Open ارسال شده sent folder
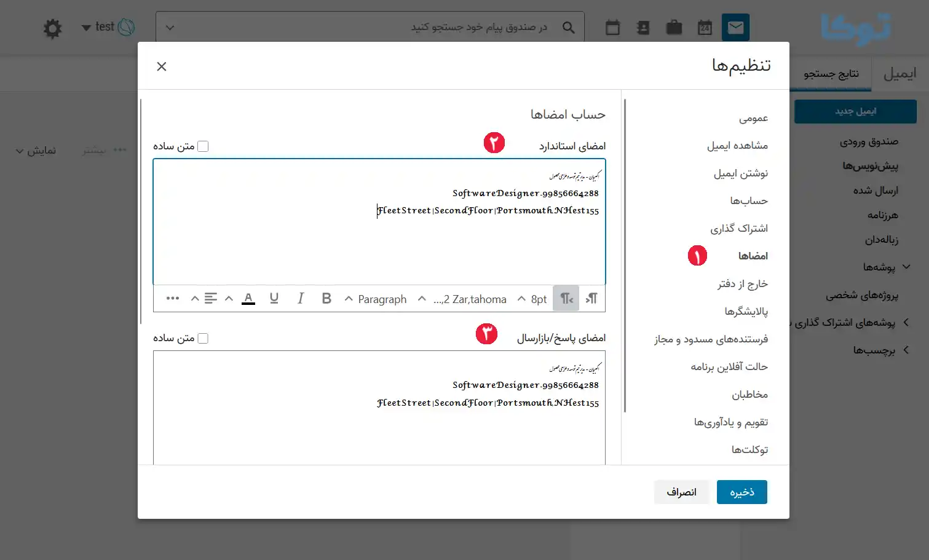 [876, 191]
